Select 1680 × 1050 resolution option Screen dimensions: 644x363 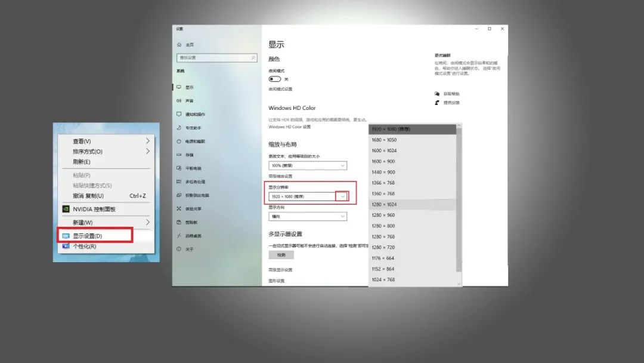[x=413, y=140]
